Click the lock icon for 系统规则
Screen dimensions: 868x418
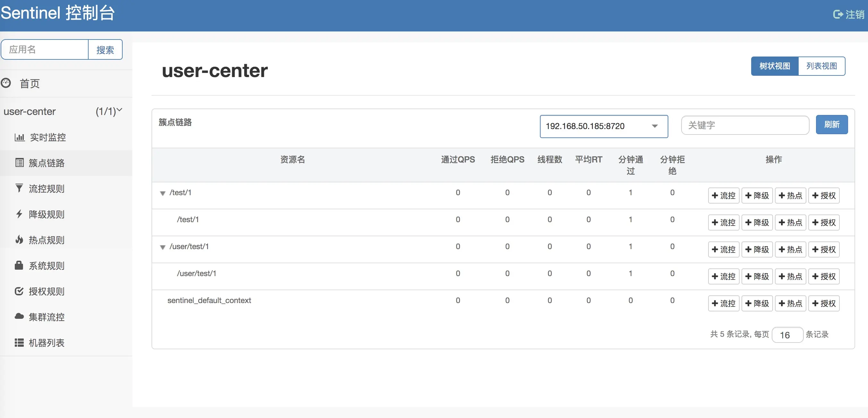(19, 265)
